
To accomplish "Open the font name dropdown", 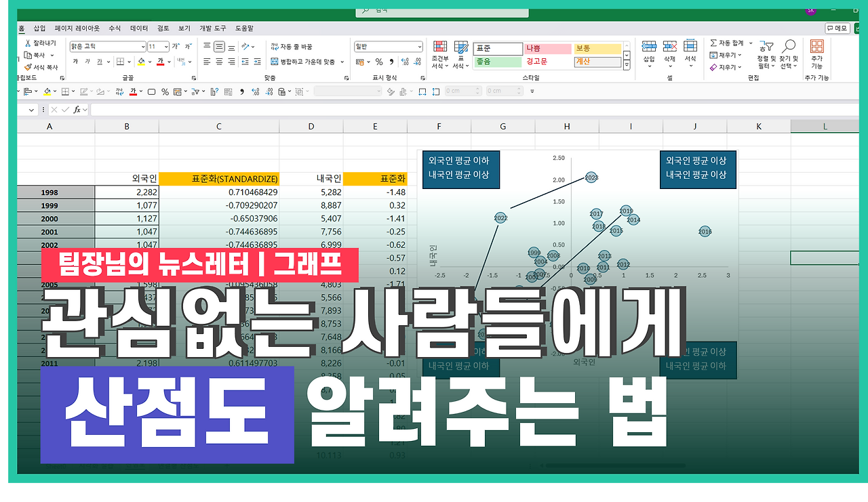I will (x=143, y=47).
